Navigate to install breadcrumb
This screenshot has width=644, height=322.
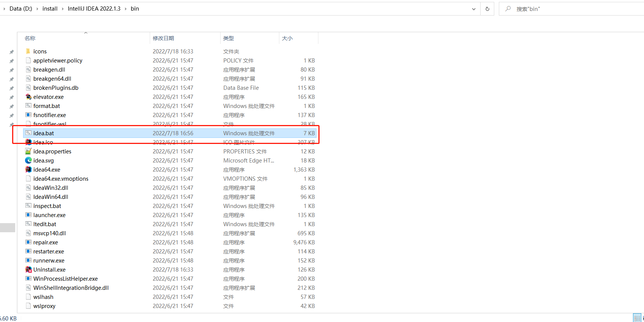point(50,9)
